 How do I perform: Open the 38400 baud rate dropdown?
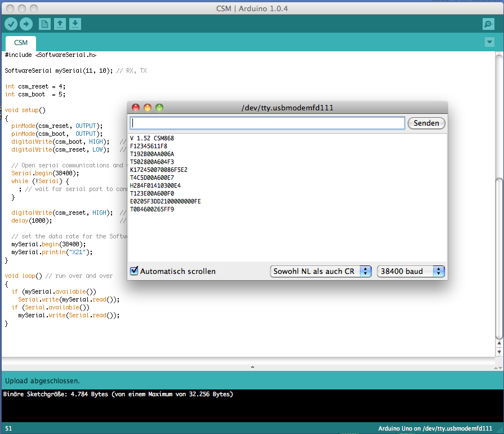point(411,271)
